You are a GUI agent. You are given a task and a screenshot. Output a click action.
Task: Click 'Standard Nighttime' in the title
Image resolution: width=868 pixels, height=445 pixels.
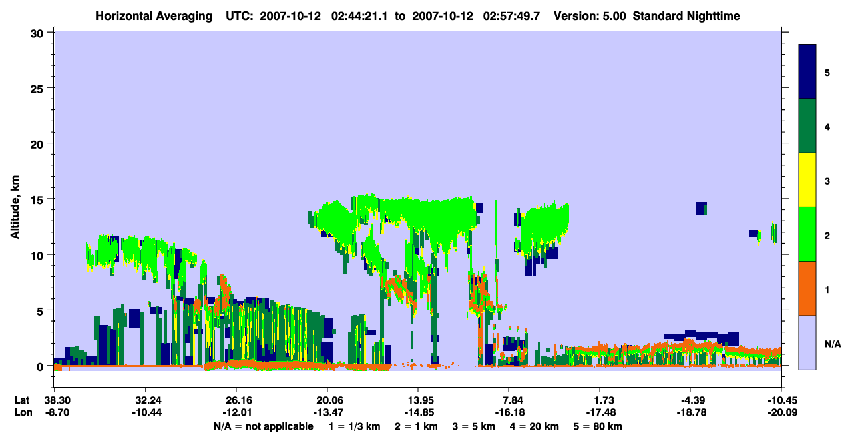click(x=688, y=16)
